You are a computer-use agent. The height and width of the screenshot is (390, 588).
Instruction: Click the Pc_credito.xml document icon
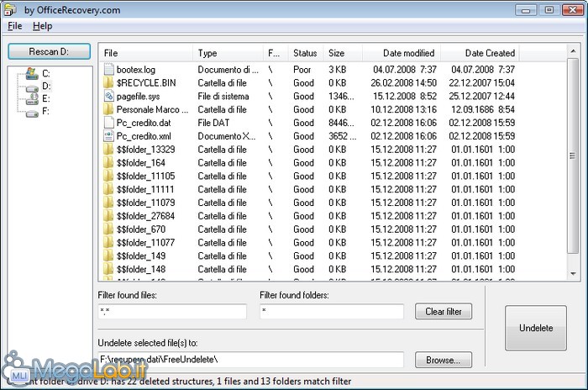(108, 136)
